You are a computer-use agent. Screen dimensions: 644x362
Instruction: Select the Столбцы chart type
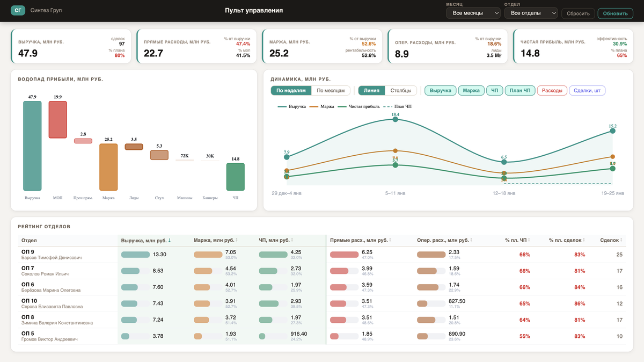(x=401, y=91)
